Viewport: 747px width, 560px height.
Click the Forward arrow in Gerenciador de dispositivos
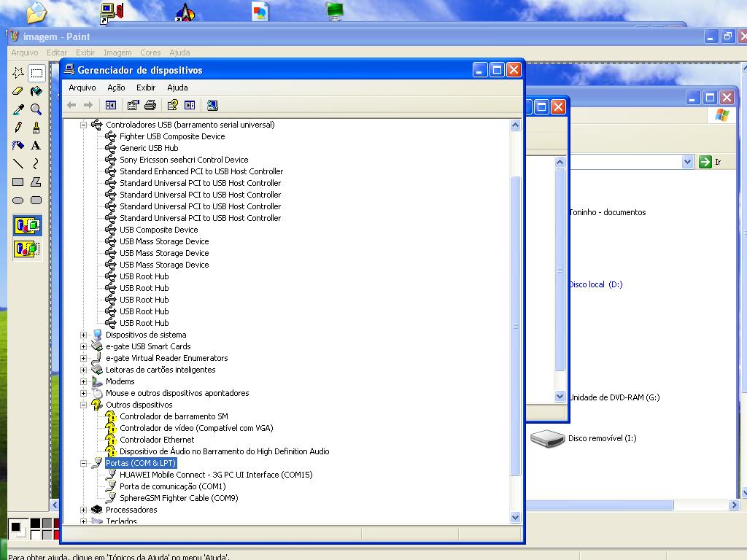tap(88, 105)
